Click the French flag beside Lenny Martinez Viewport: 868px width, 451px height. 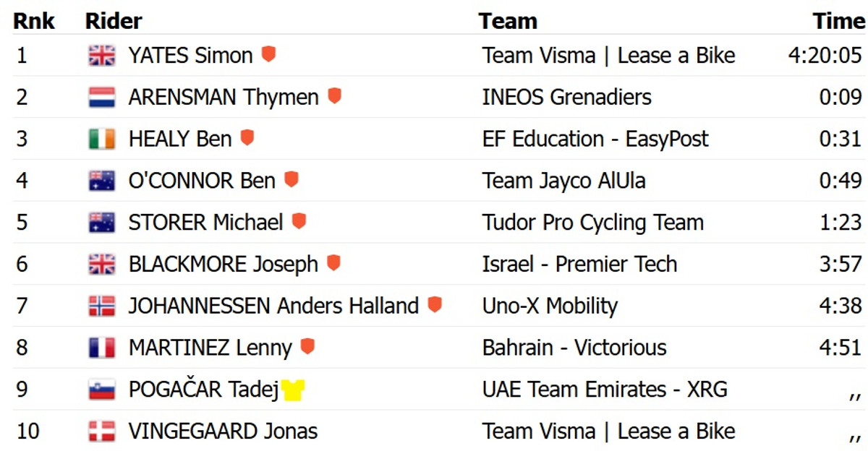pyautogui.click(x=102, y=348)
